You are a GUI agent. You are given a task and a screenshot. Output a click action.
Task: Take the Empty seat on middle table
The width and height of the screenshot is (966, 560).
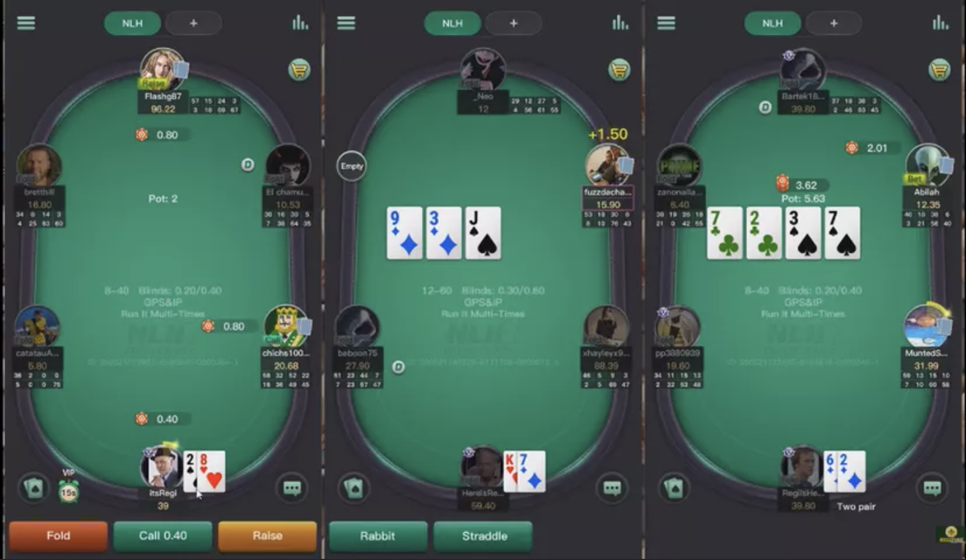coord(351,166)
